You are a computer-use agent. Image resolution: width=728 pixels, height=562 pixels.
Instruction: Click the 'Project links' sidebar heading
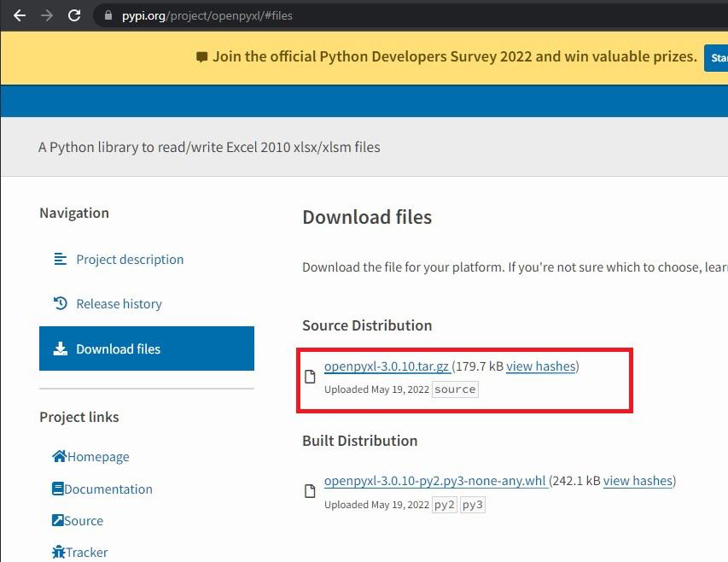coord(79,417)
